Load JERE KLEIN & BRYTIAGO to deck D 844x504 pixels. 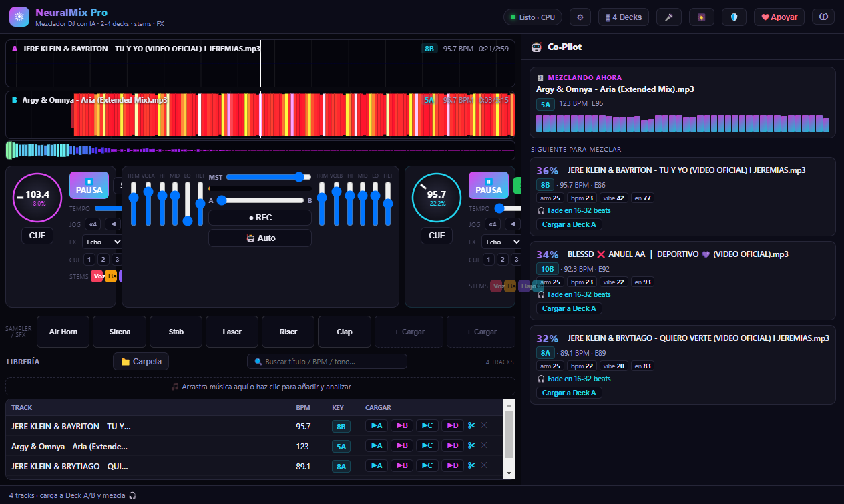click(x=453, y=465)
